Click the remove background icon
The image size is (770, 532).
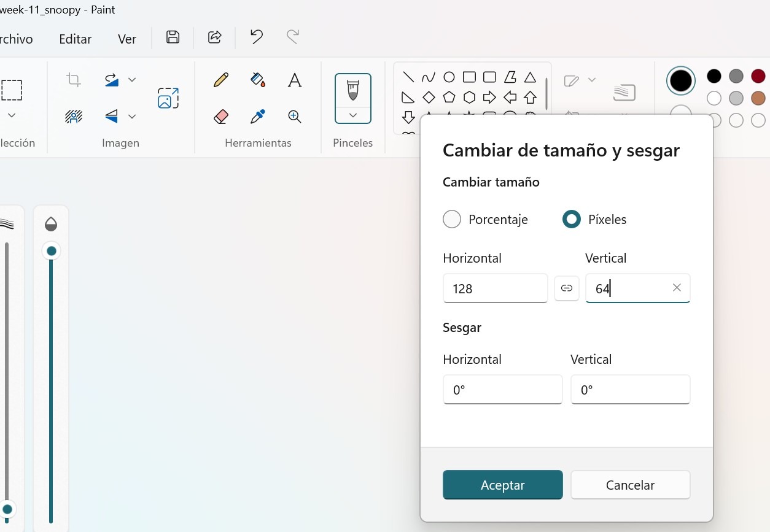[74, 116]
